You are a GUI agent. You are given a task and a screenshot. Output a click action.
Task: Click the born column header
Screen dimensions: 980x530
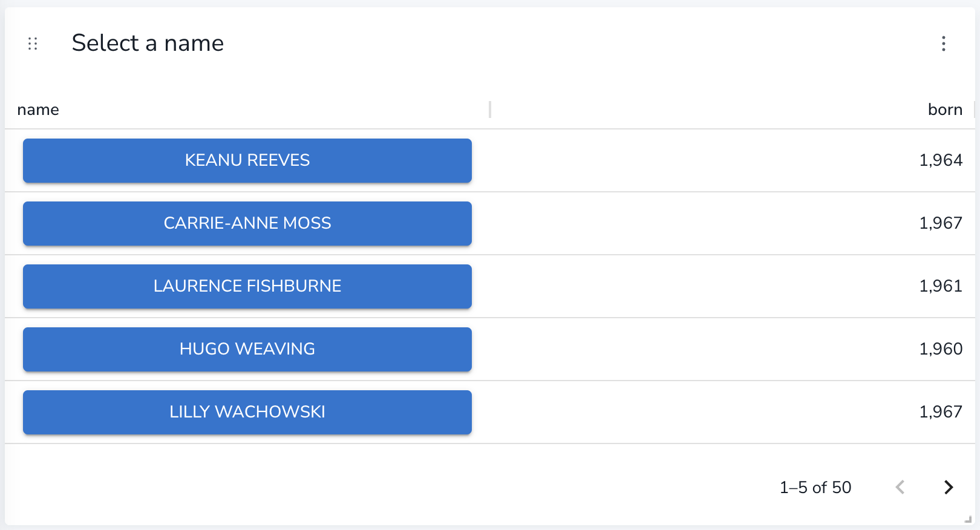click(945, 110)
